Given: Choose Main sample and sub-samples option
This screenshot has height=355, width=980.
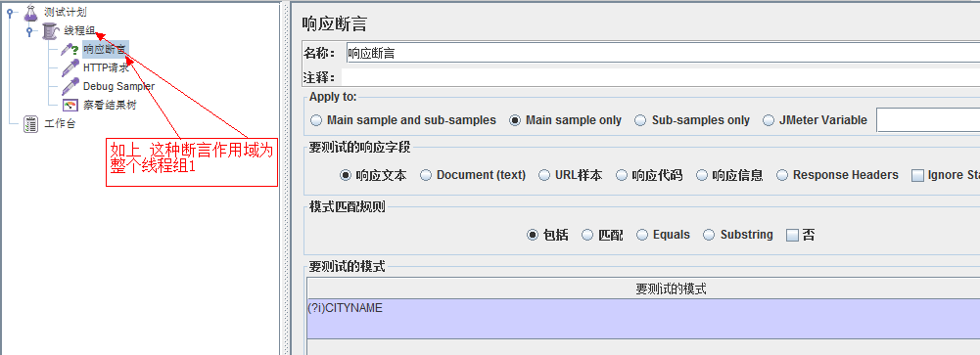Looking at the screenshot, I should [403, 120].
